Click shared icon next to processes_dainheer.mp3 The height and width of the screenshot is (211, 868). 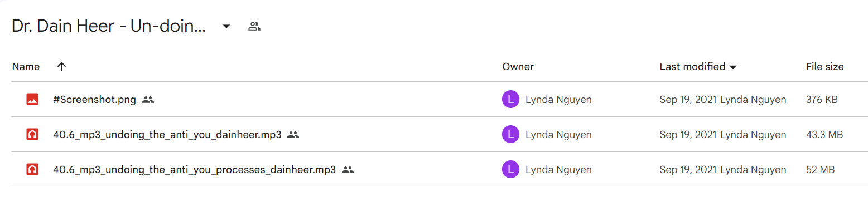[x=348, y=170]
